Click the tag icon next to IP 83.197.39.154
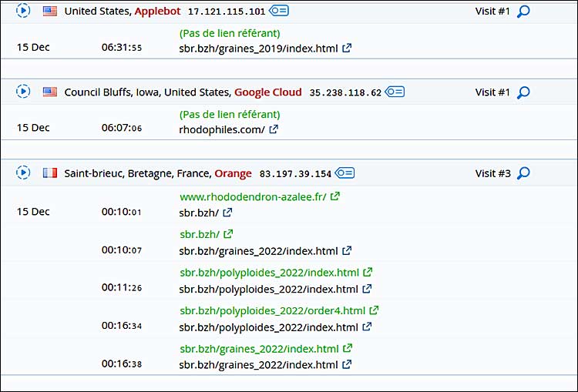Image resolution: width=578 pixels, height=392 pixels. [x=345, y=173]
